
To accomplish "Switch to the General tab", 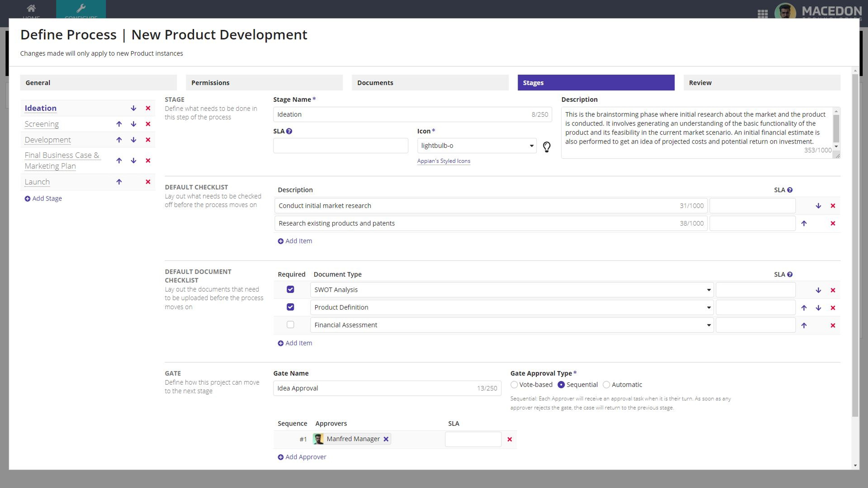I will (x=98, y=82).
